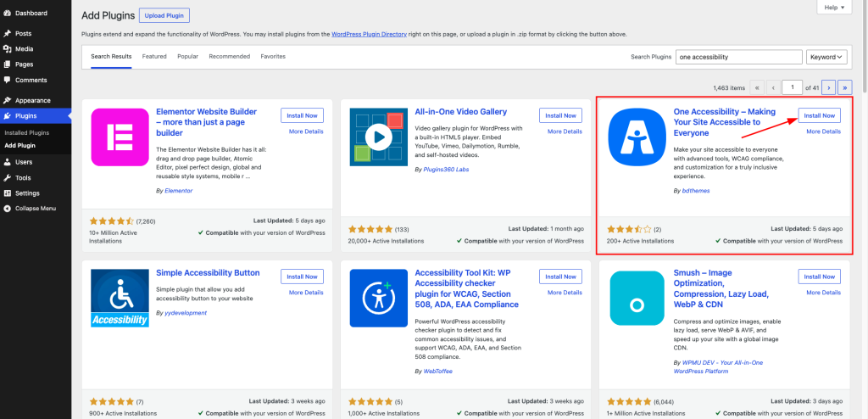
Task: Open Dashboard in the sidebar
Action: coord(31,13)
